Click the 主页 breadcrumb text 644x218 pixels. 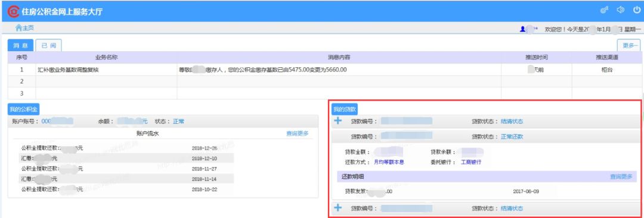tap(28, 28)
